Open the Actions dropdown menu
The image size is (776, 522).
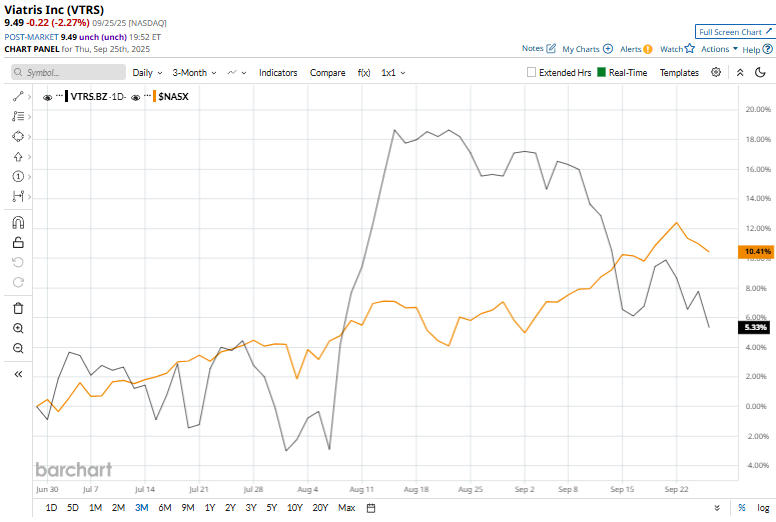(720, 49)
